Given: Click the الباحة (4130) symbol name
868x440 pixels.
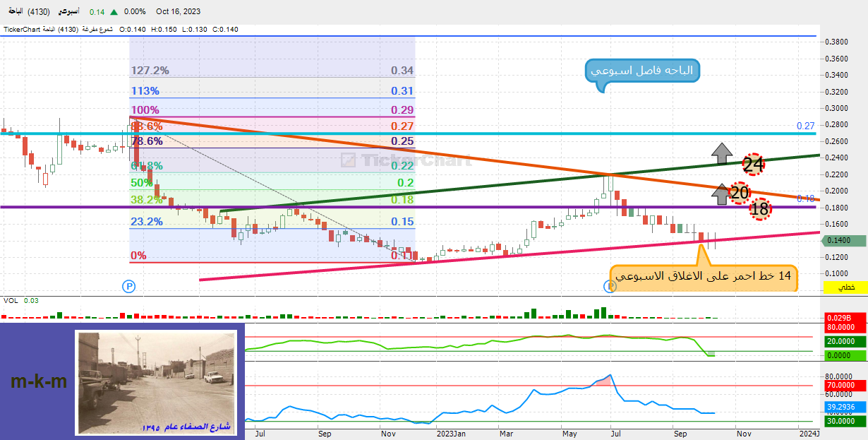Looking at the screenshot, I should tap(23, 12).
